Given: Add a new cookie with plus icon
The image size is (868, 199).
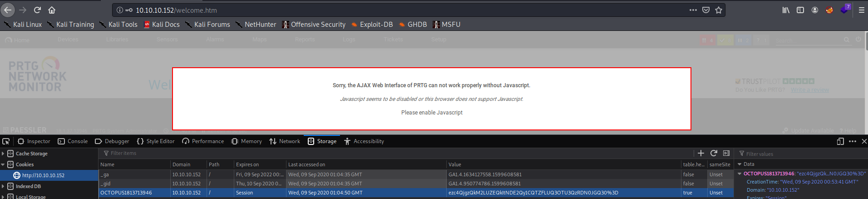Looking at the screenshot, I should pyautogui.click(x=701, y=153).
